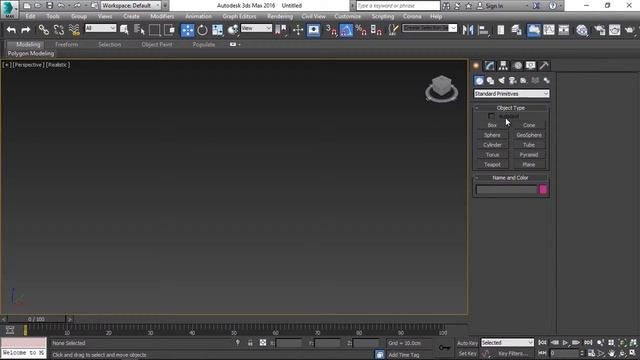This screenshot has height=360, width=640.
Task: Open the 3ds Max application menu
Action: 9,9
